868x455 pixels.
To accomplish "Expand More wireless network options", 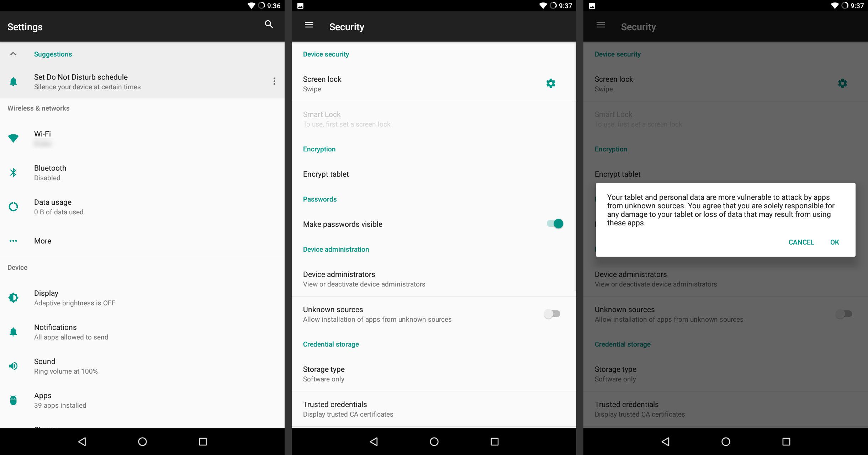I will coord(42,241).
